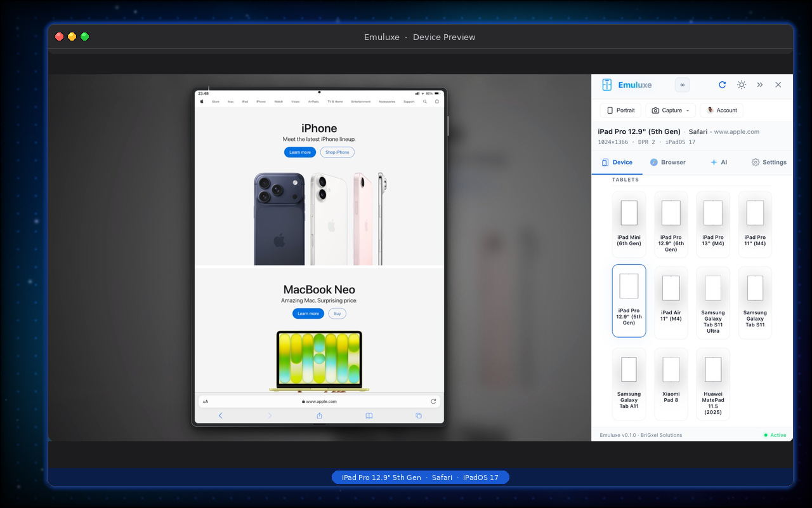Select the iPad Pro 12.9" (5th Gen) device card
This screenshot has height=508, width=812.
(629, 301)
